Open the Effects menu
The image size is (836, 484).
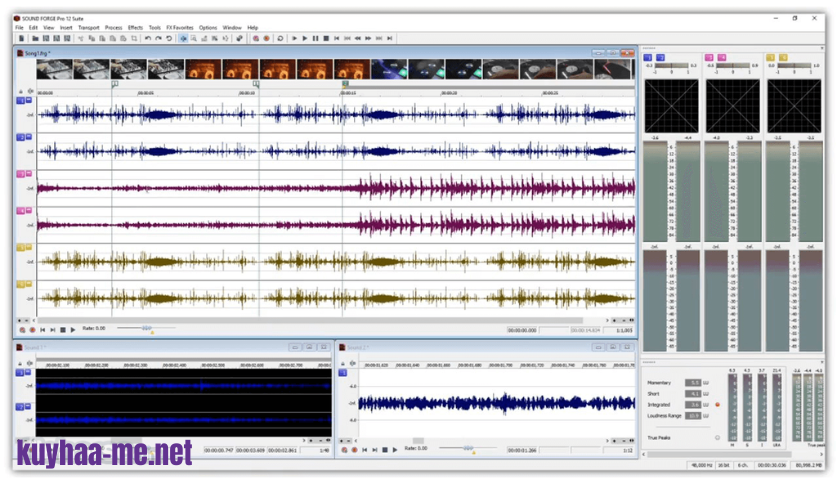tap(135, 27)
